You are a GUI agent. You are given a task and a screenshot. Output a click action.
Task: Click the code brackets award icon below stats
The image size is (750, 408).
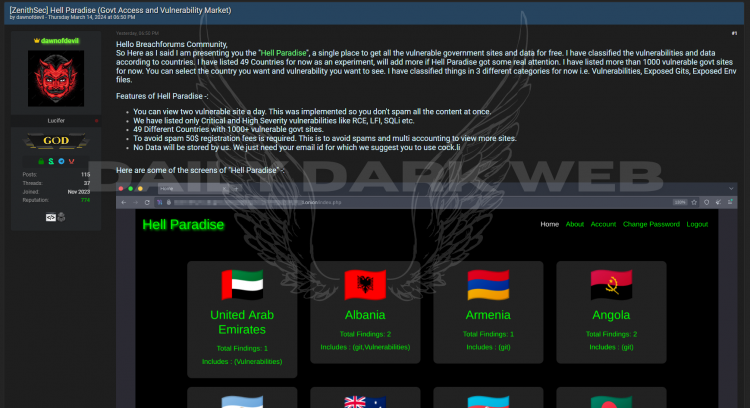pyautogui.click(x=51, y=217)
